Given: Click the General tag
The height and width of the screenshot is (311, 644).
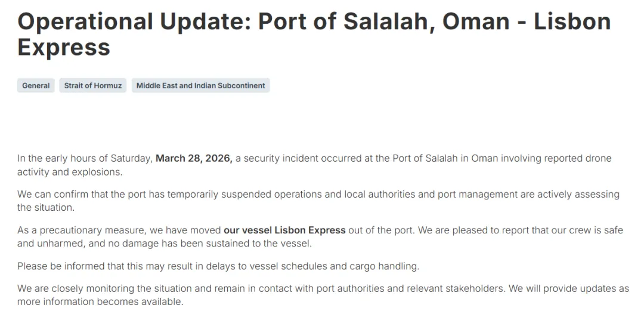Looking at the screenshot, I should click(36, 85).
